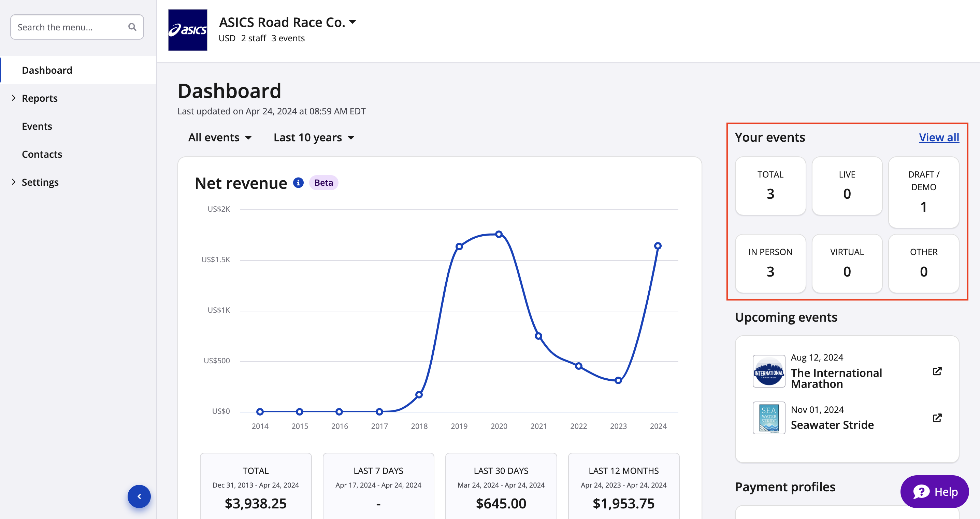Open ASICS Road Race Co. organization switcher
This screenshot has height=519, width=980.
[x=288, y=23]
